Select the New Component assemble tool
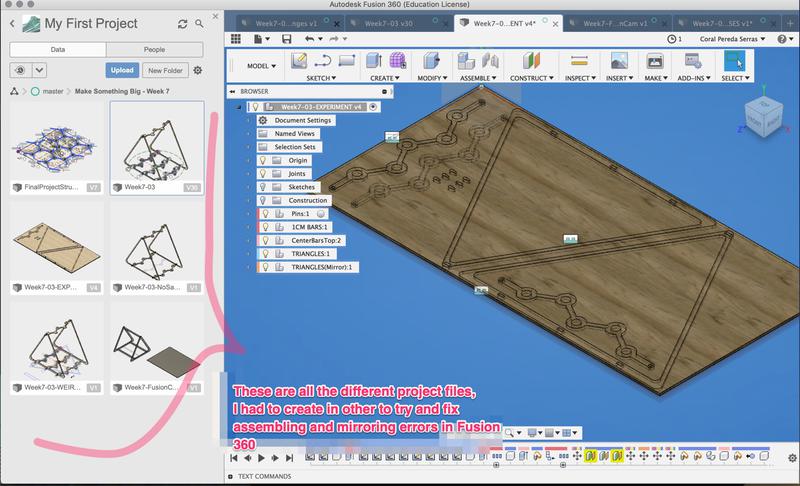 click(466, 61)
